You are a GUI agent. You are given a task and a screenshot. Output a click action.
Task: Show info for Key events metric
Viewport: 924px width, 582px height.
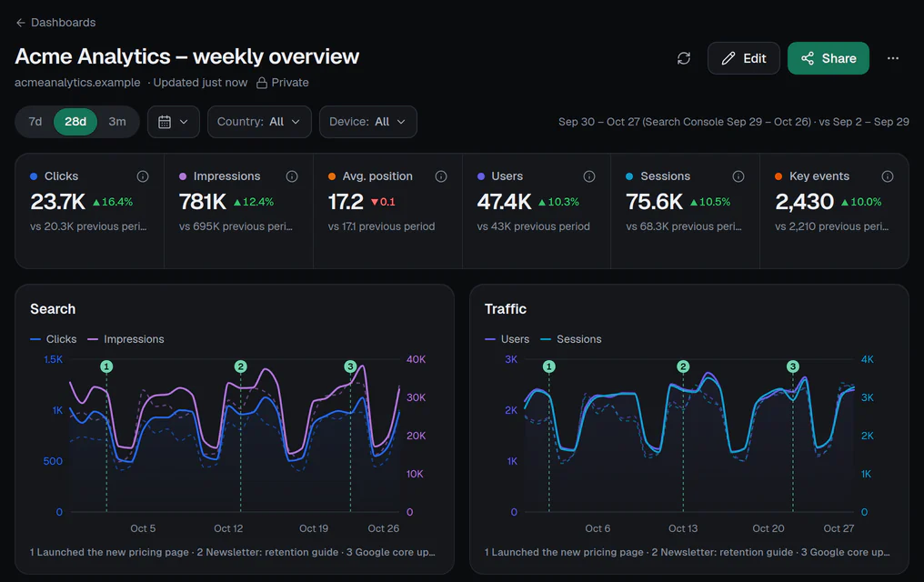(x=888, y=176)
